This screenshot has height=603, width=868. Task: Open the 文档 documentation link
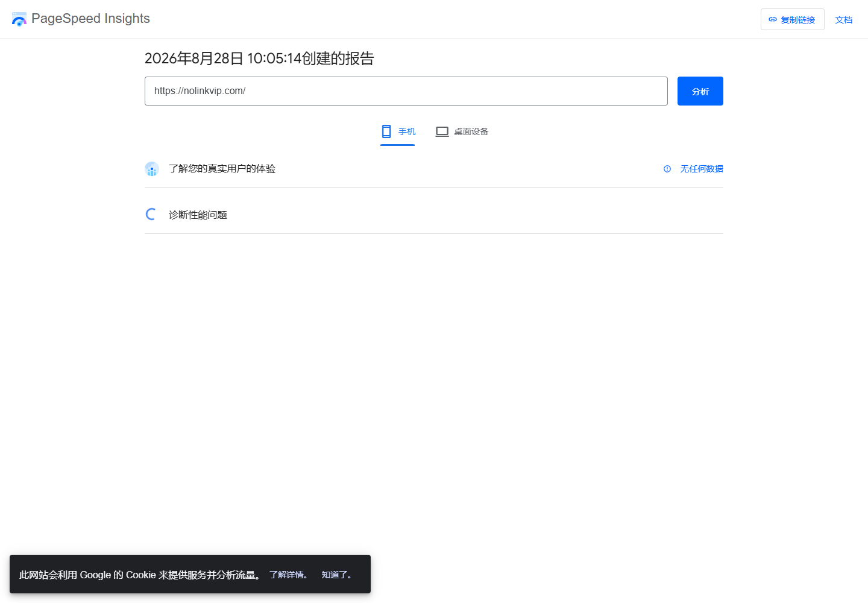[843, 20]
